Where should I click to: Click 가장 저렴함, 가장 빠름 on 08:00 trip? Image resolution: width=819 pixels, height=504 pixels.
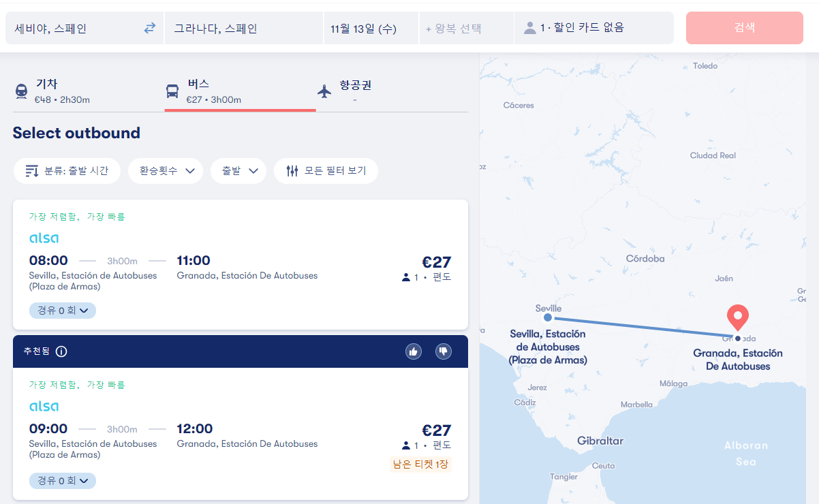point(77,217)
